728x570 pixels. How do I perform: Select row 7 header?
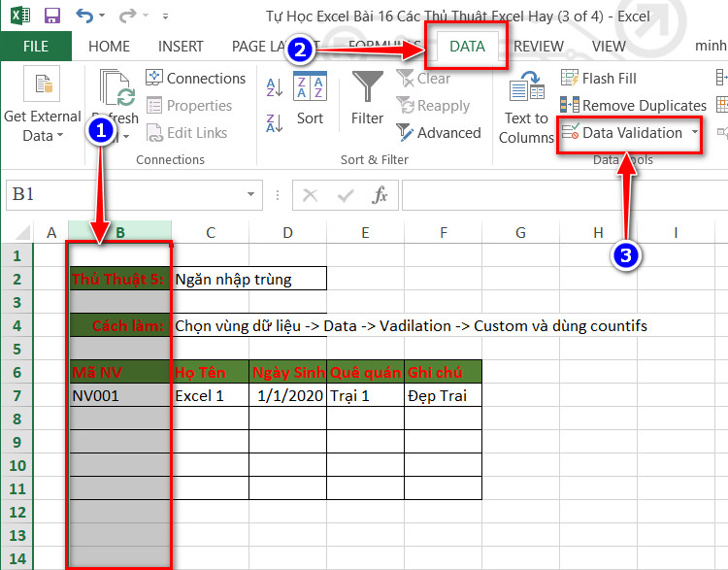pos(17,395)
